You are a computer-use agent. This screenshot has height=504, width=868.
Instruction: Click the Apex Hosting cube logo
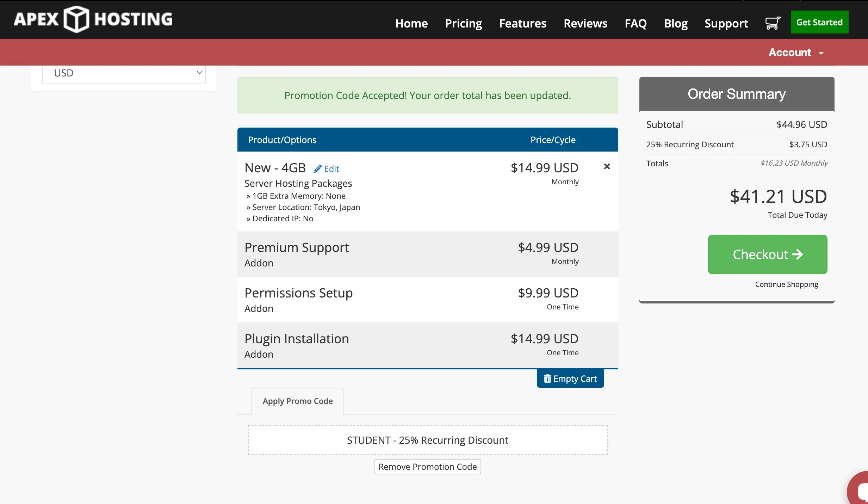[76, 19]
